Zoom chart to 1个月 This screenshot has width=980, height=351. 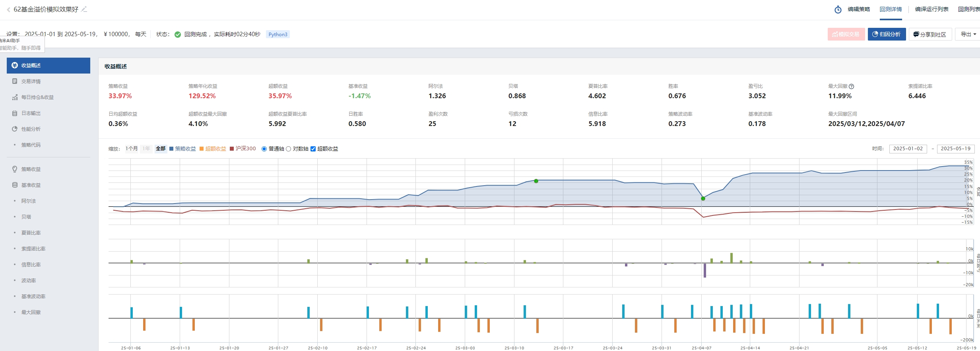point(132,149)
